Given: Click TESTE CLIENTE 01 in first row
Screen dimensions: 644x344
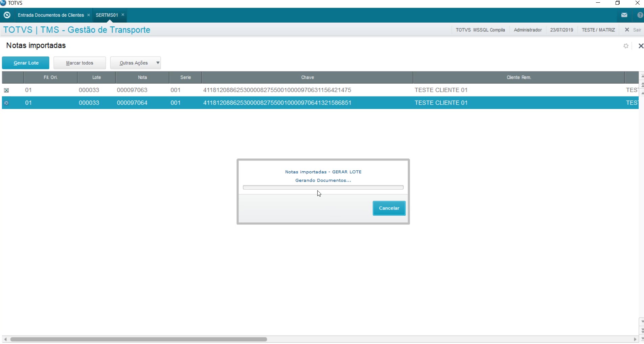Looking at the screenshot, I should [x=441, y=90].
